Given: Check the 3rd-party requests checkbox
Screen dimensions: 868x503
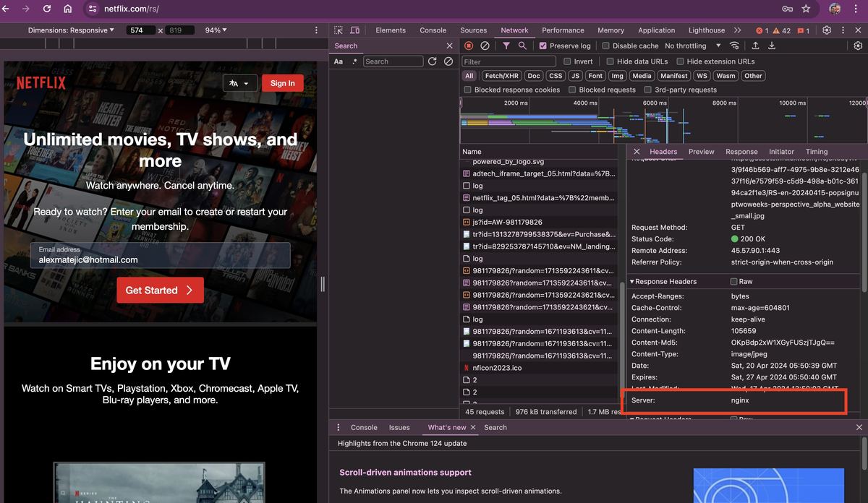Looking at the screenshot, I should coord(647,90).
